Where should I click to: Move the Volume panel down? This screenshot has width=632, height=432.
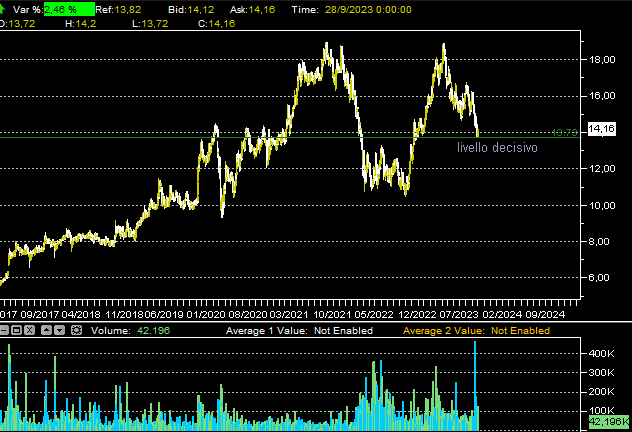[59, 330]
